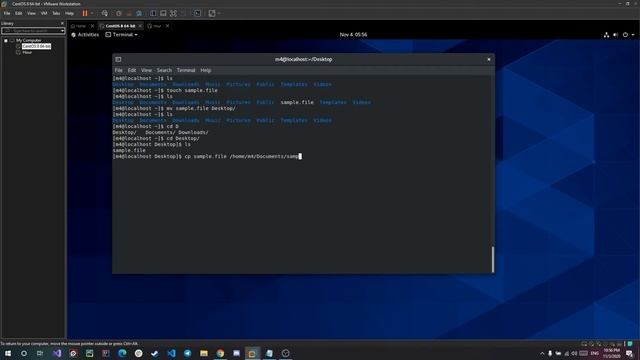This screenshot has height=360, width=640.
Task: Open VMware Edit menu
Action: coord(19,13)
